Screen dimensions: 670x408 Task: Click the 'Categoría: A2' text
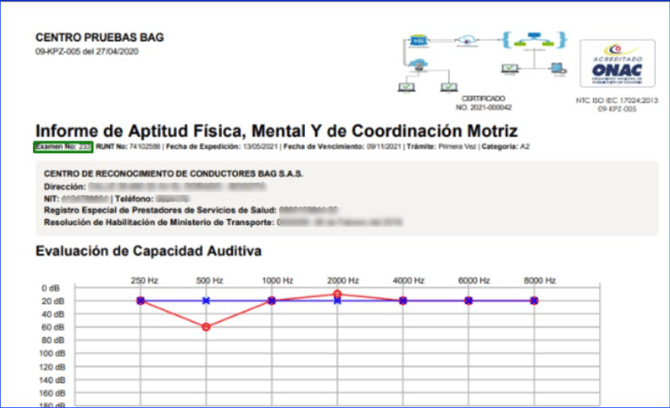[505, 147]
